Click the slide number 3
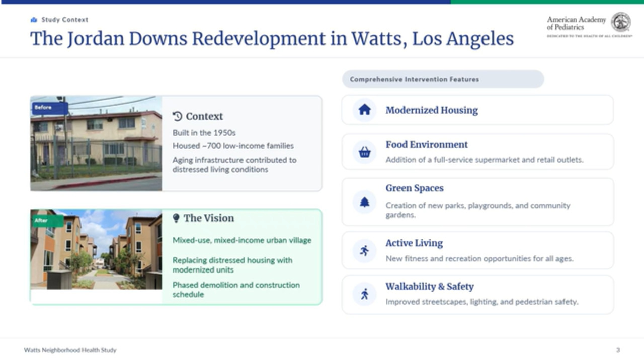 (x=618, y=350)
